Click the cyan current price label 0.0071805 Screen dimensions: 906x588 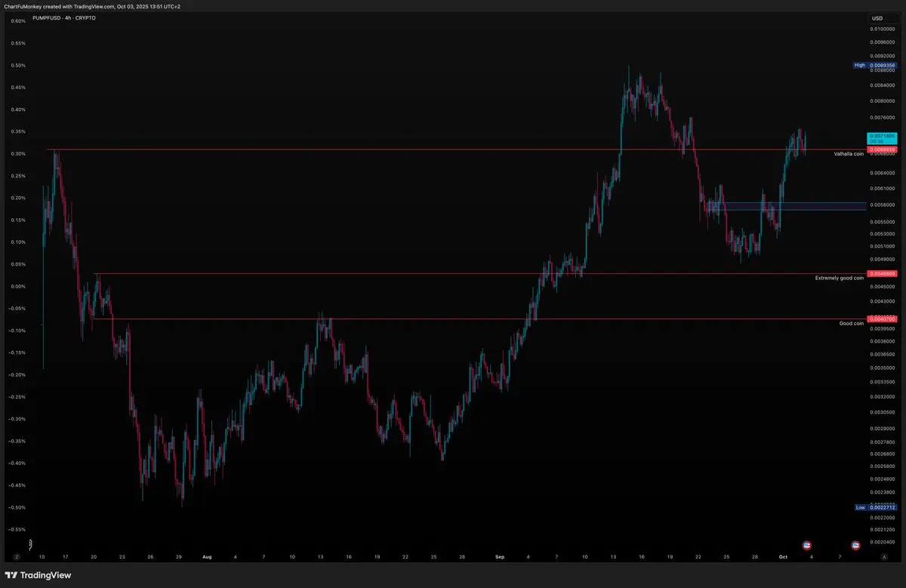[882, 137]
